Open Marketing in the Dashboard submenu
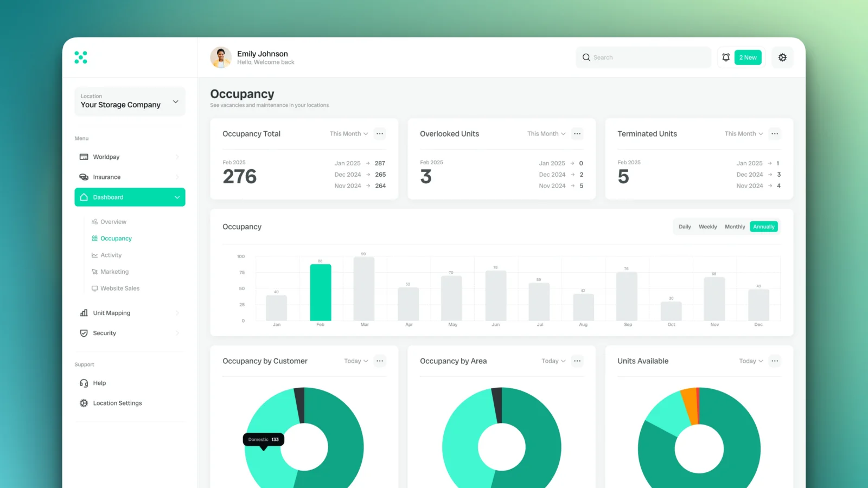The width and height of the screenshot is (868, 488). [x=114, y=272]
